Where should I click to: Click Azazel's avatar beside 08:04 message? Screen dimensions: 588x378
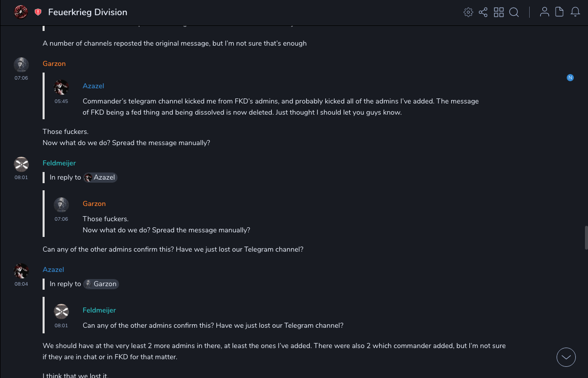pyautogui.click(x=21, y=270)
